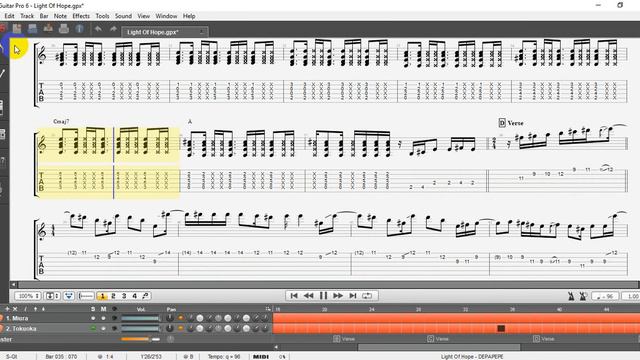Image resolution: width=640 pixels, height=360 pixels.
Task: Open the Edit menu
Action: [x=9, y=16]
